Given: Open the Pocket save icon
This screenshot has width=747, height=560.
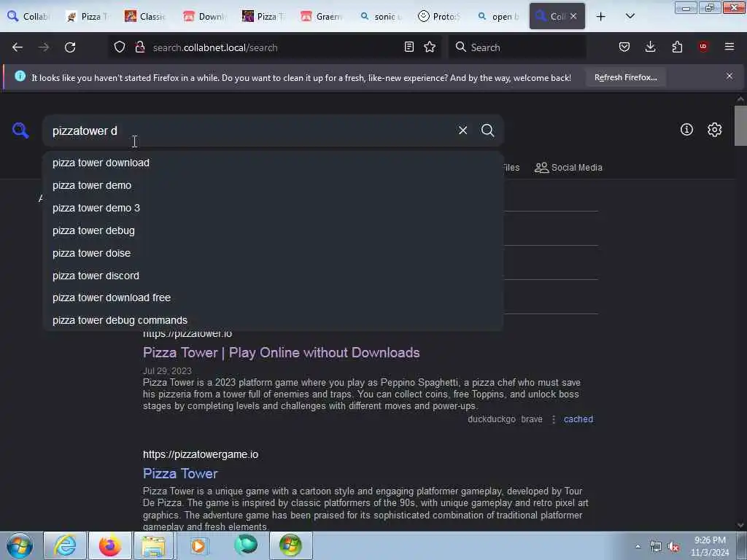Looking at the screenshot, I should (624, 47).
